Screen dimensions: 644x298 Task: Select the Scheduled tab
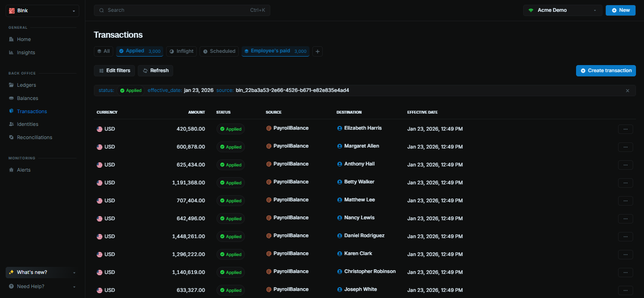219,51
